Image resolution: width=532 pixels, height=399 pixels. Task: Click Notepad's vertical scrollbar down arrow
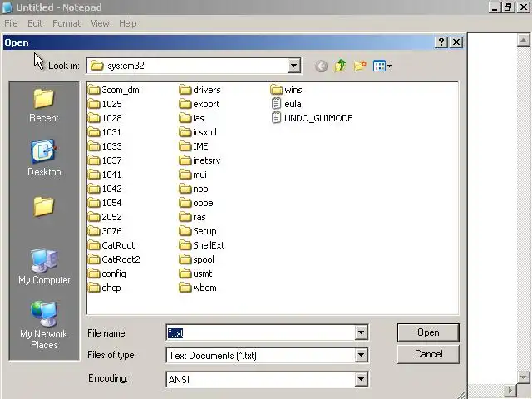pos(523,377)
